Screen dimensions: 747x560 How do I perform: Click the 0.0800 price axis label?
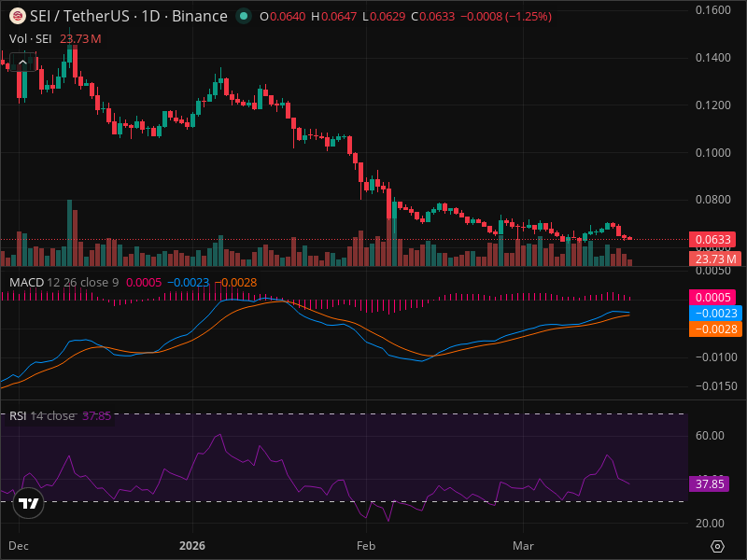[712, 200]
